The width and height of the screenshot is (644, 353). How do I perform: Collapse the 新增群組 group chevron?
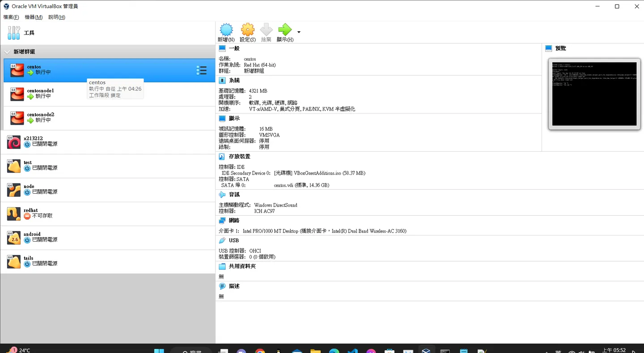point(7,52)
